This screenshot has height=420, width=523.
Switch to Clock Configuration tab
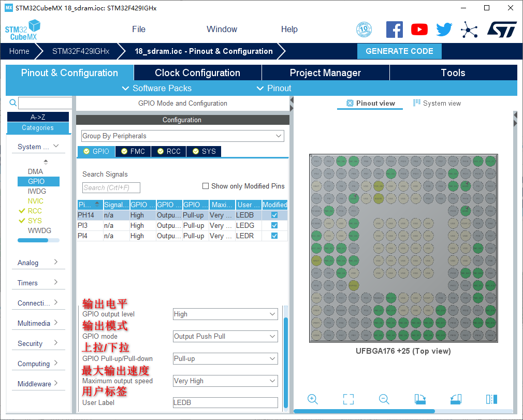(x=197, y=73)
